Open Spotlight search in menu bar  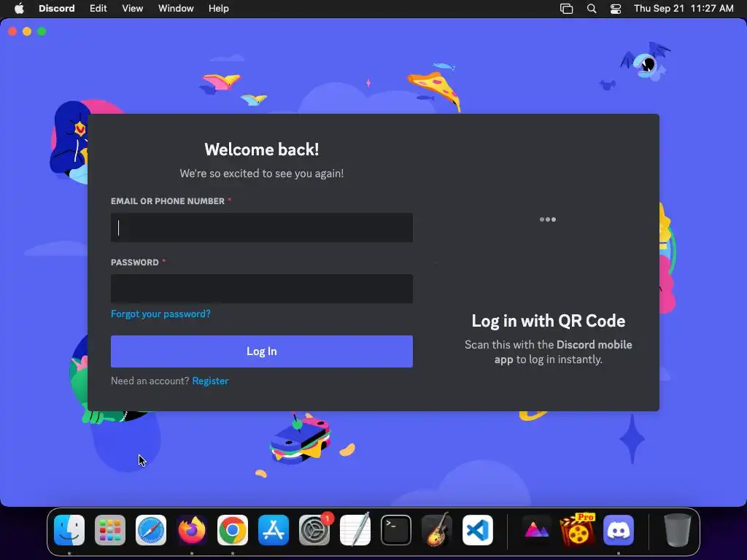591,9
